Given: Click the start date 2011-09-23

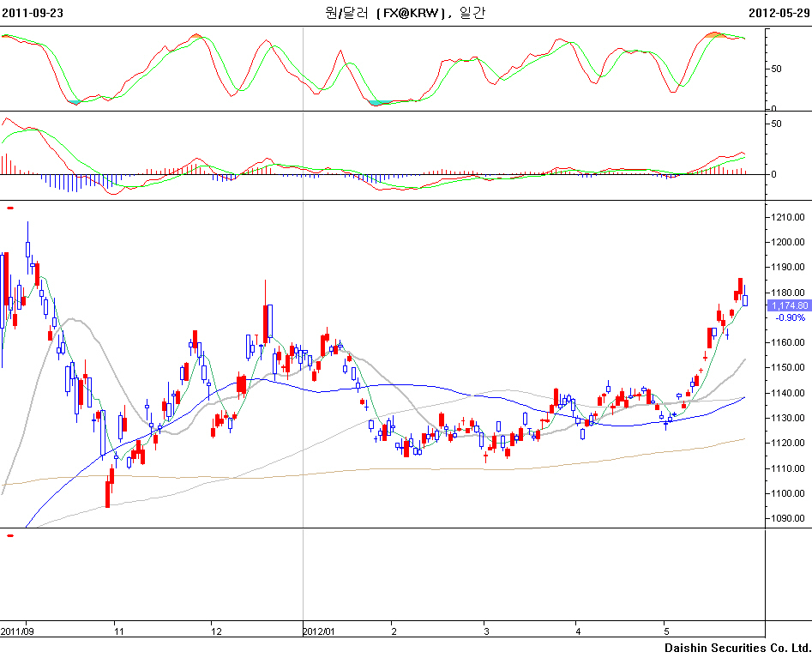Looking at the screenshot, I should pyautogui.click(x=33, y=13).
